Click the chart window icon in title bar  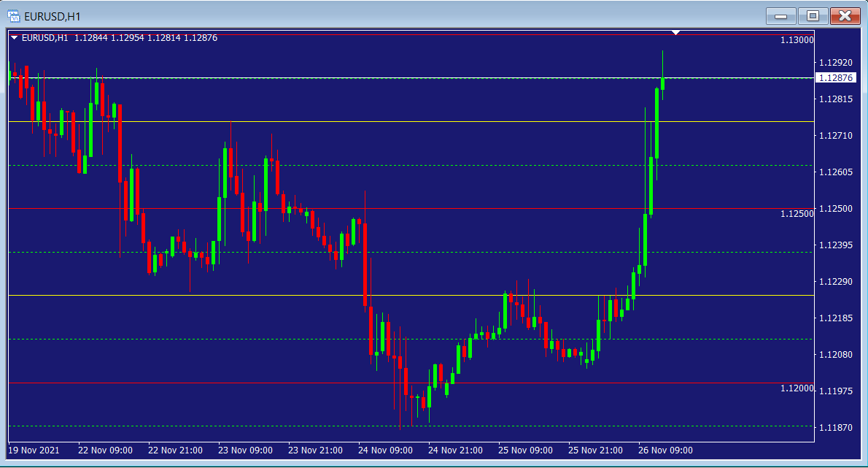(14, 15)
